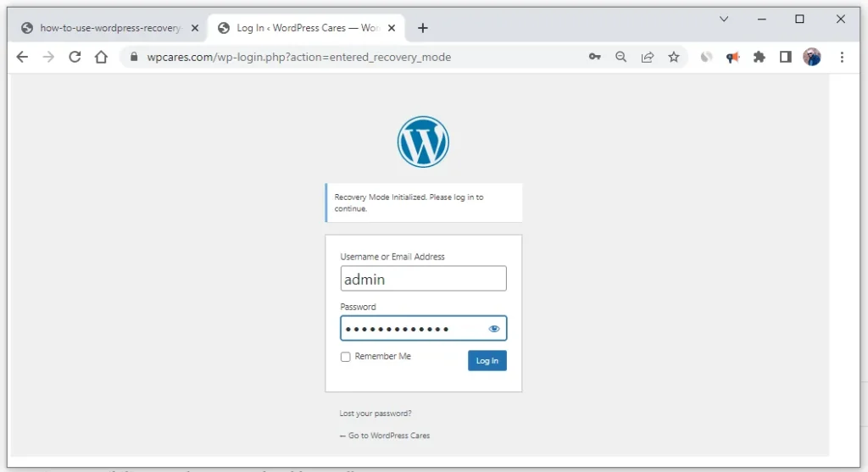Click the WordPress logo
Viewport: 868px width, 472px height.
click(x=423, y=142)
